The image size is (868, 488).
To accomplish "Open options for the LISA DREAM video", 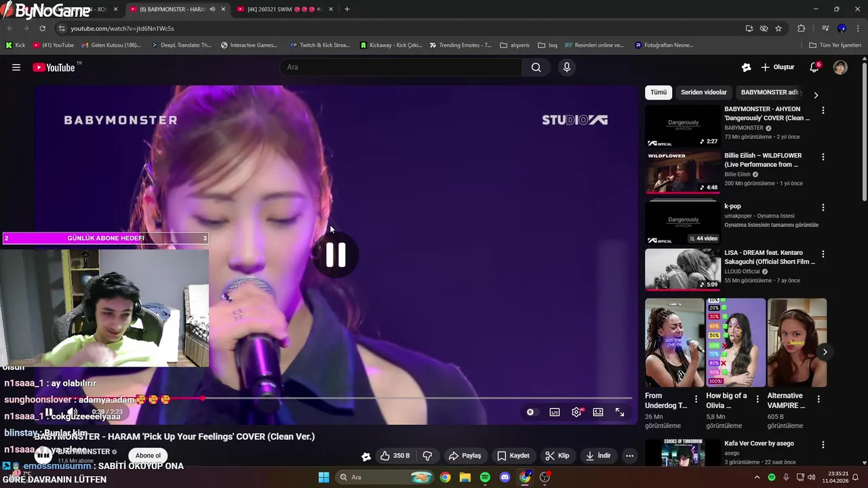I will tap(823, 253).
